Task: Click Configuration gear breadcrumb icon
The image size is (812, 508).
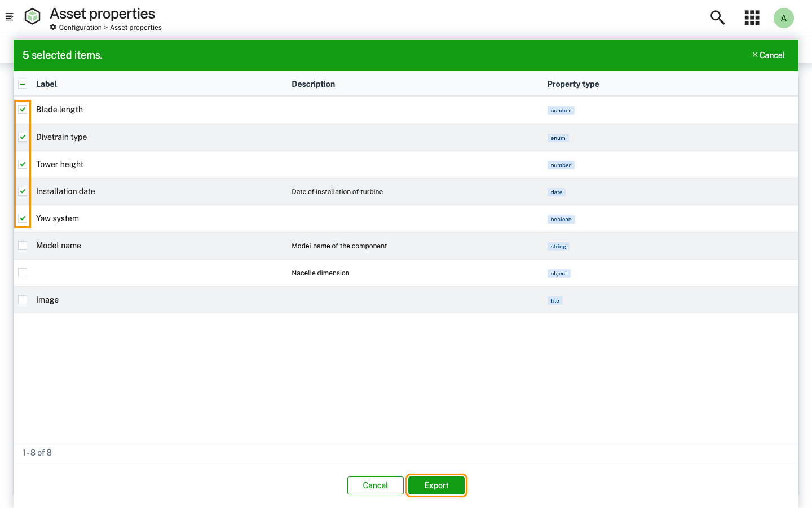Action: click(53, 27)
